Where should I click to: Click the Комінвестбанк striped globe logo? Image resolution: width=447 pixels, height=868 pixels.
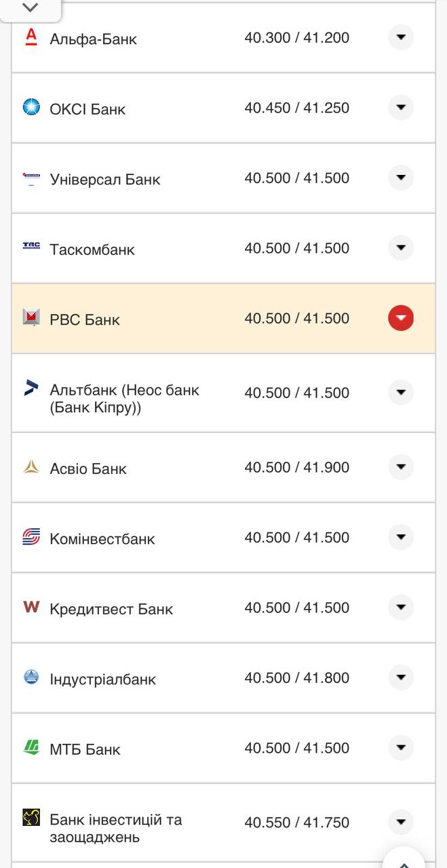(30, 536)
